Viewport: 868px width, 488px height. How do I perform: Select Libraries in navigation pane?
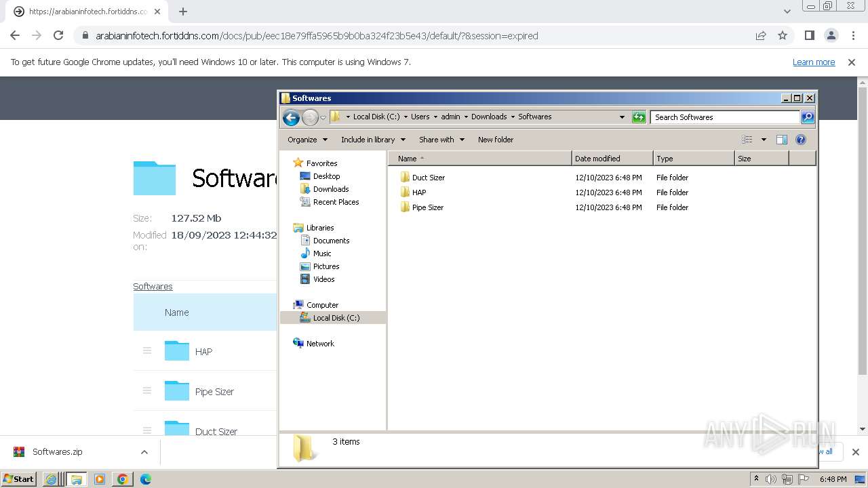[x=313, y=228]
